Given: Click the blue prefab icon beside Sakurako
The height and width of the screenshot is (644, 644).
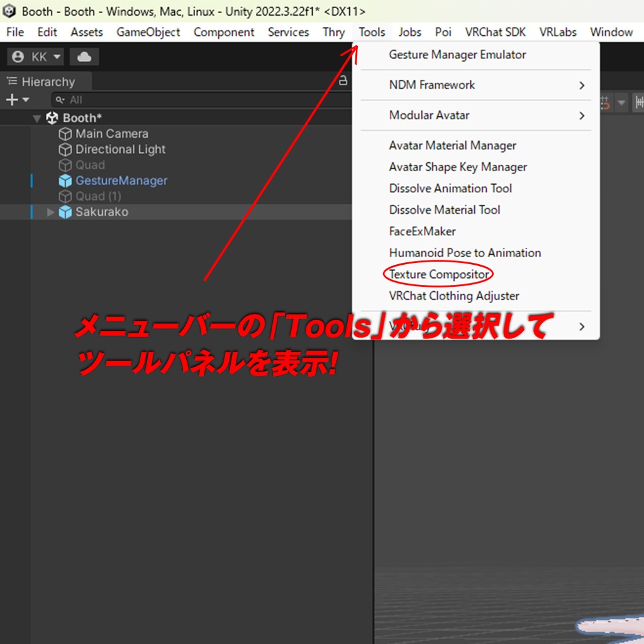Looking at the screenshot, I should pos(65,212).
